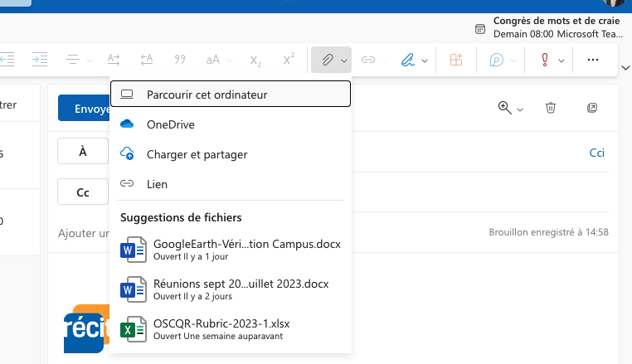The width and height of the screenshot is (632, 364).
Task: Expand the importance dropdown arrow
Action: tap(562, 61)
